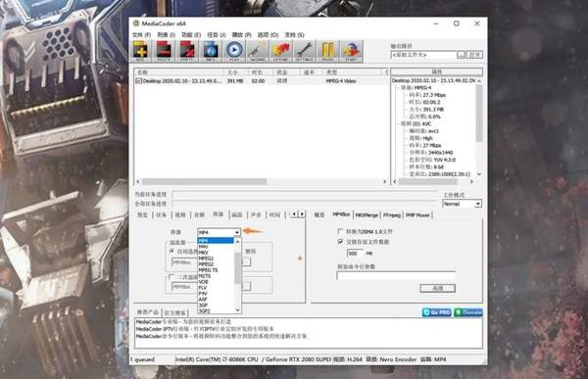Switch to the FFmpeg tab
588x379 pixels.
(391, 215)
